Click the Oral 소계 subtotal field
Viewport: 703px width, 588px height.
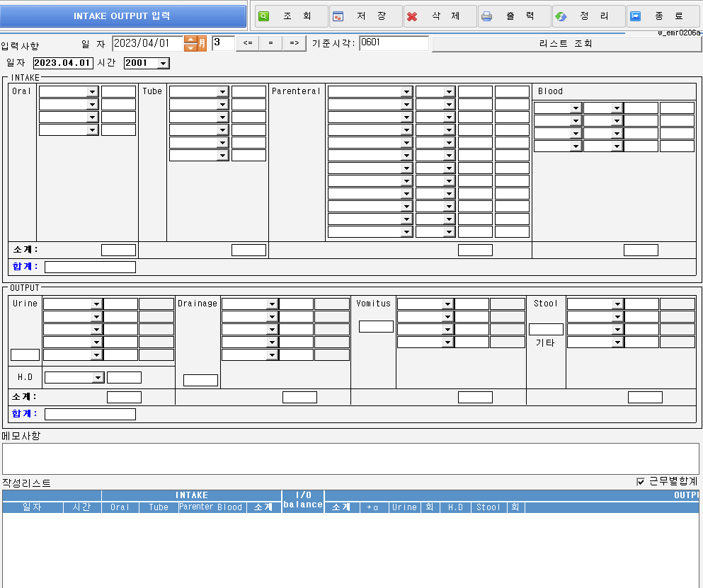tap(118, 250)
